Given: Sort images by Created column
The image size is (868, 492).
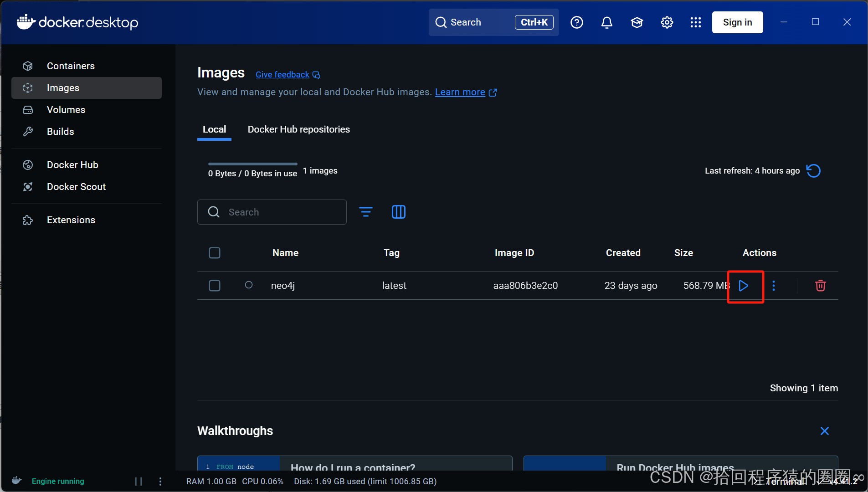Looking at the screenshot, I should click(623, 253).
